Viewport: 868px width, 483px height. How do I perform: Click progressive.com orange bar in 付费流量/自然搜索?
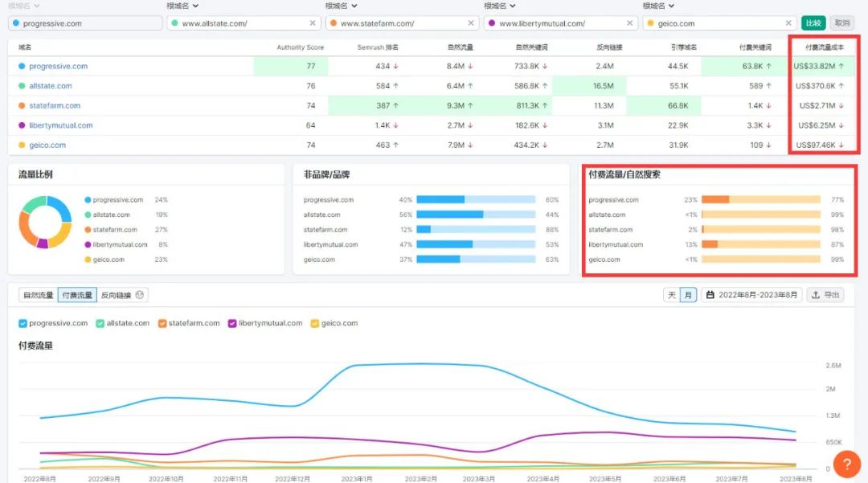pos(715,200)
